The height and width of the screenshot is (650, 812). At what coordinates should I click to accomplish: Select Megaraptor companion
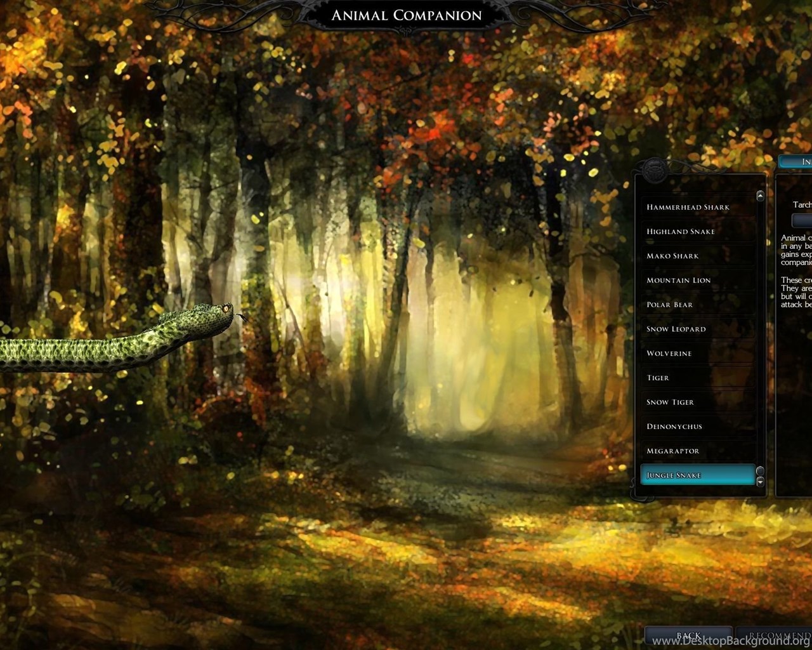pos(697,451)
